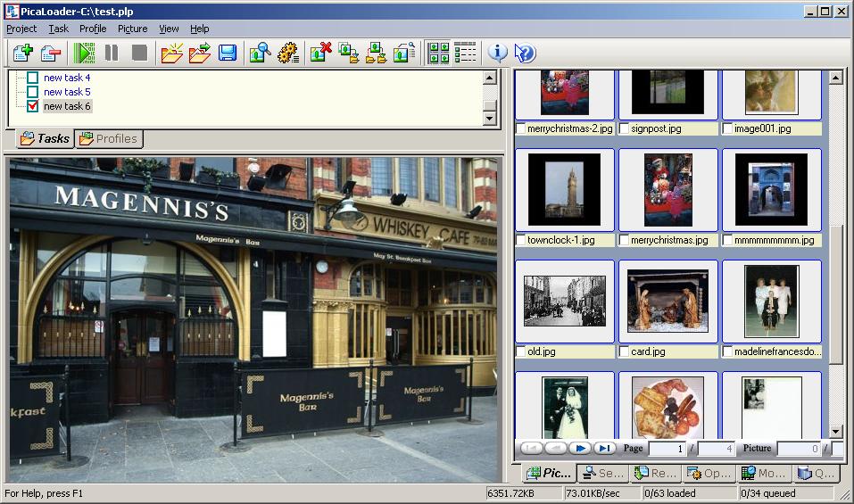Go to the first thumbnail page
This screenshot has height=504, width=854.
[x=532, y=448]
